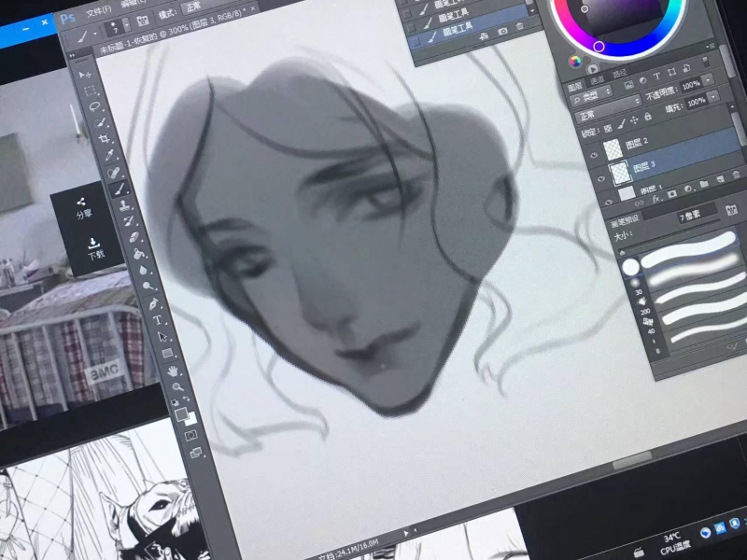The width and height of the screenshot is (747, 560).
Task: Select the Crop tool
Action: tap(104, 138)
